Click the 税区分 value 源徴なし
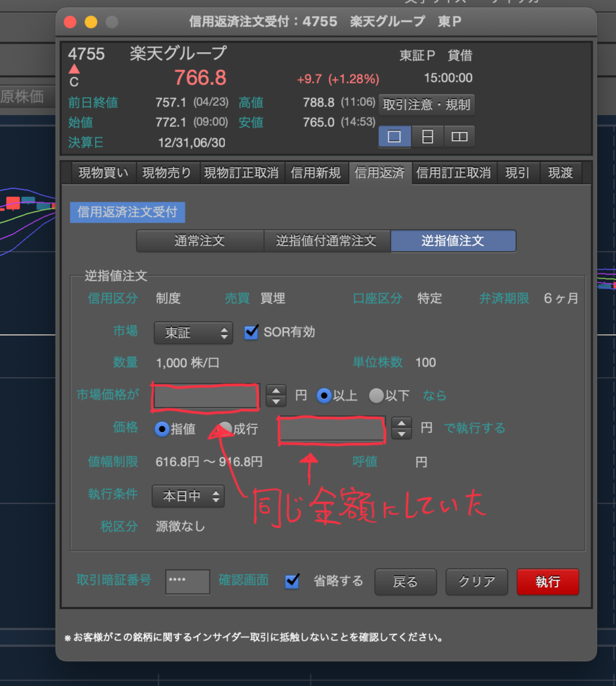Image resolution: width=616 pixels, height=686 pixels. point(181,527)
